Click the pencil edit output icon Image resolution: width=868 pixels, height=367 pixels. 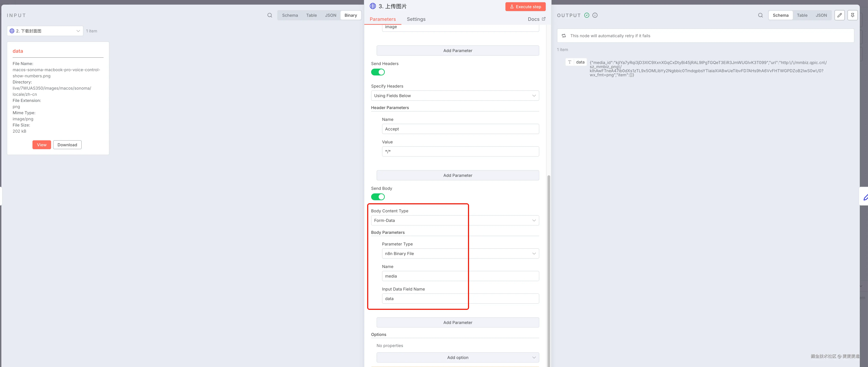coord(839,15)
